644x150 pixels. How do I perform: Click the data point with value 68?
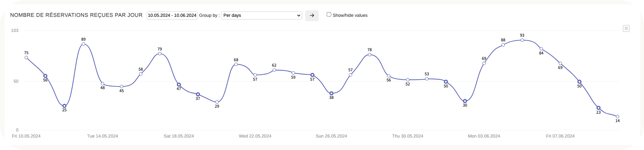[x=236, y=64]
